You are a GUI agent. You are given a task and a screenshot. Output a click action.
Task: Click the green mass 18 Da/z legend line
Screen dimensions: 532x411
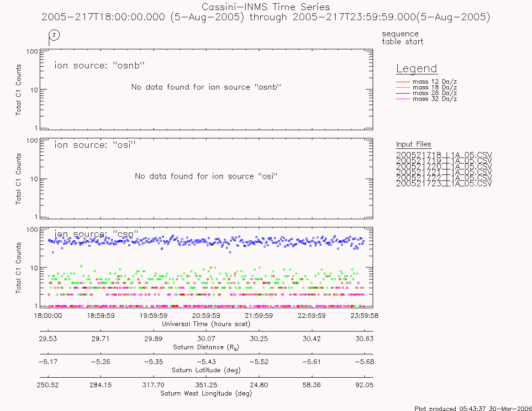point(403,88)
